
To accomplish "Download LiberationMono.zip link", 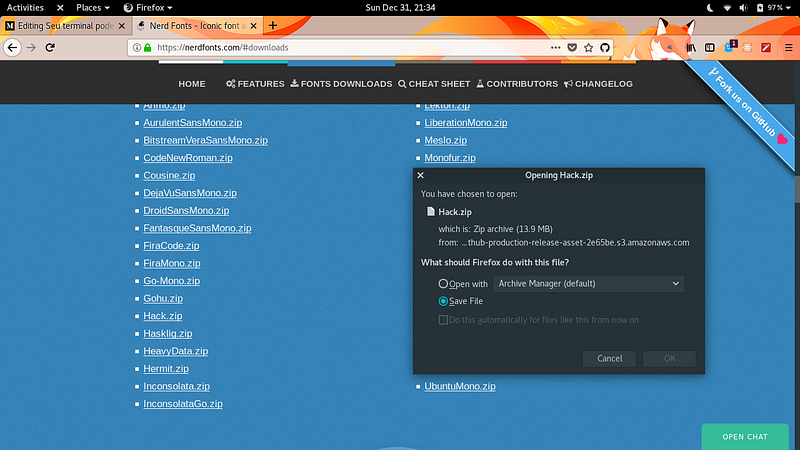I will 466,122.
